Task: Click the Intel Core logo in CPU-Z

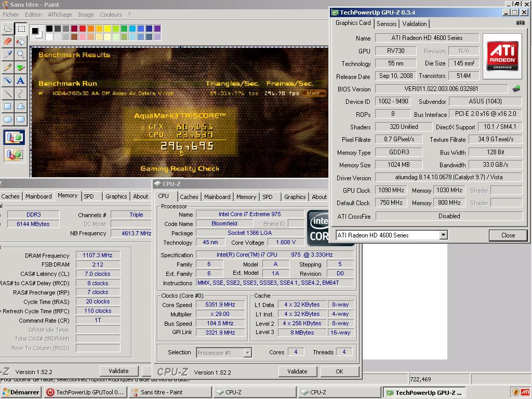Action: (318, 228)
